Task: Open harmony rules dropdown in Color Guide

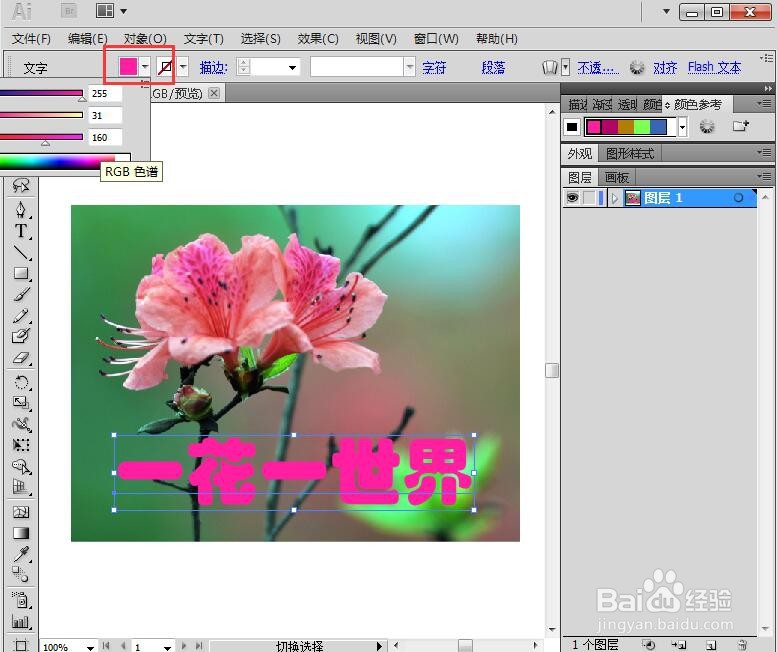Action: click(683, 127)
